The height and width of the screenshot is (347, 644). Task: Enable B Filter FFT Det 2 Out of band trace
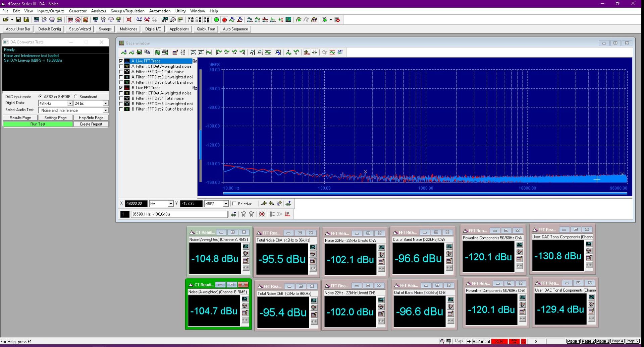[x=121, y=109]
